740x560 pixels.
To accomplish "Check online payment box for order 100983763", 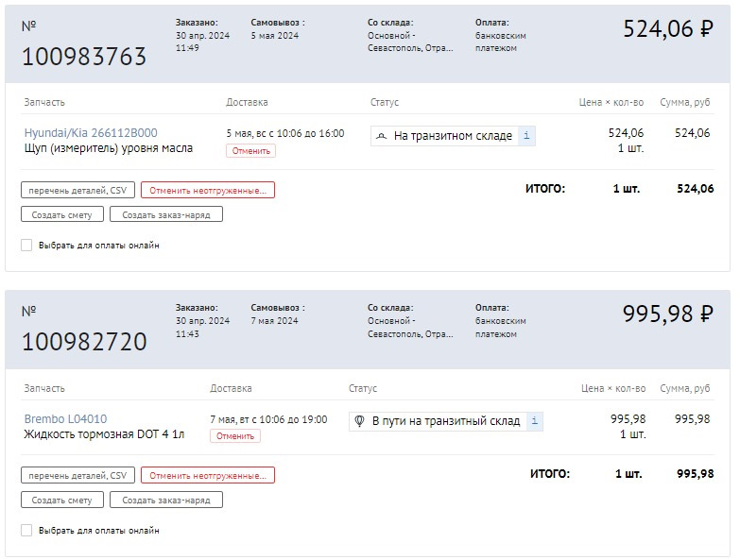I will tap(26, 246).
